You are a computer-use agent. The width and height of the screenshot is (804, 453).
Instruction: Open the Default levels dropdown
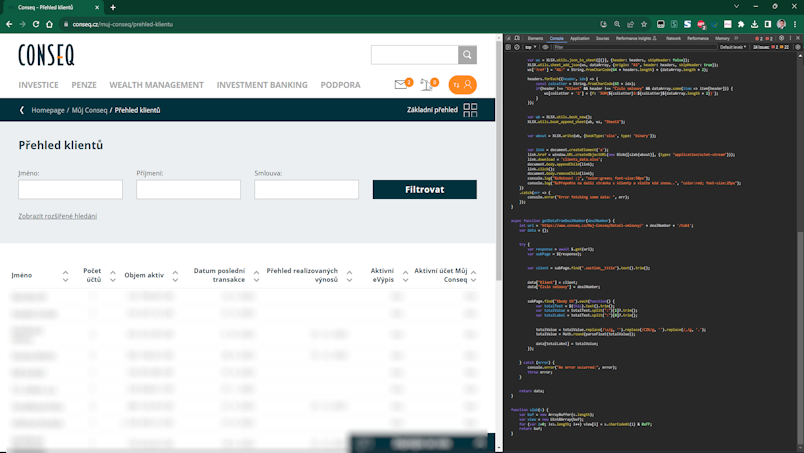(733, 46)
